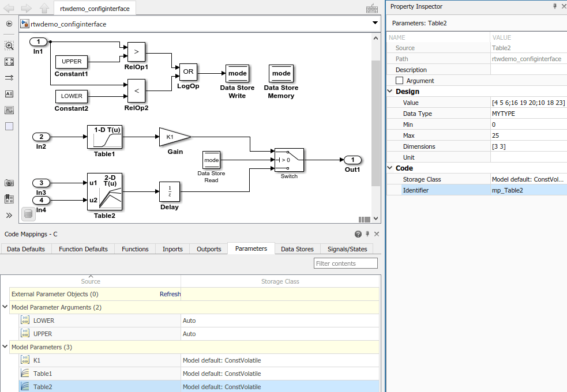Open the ConstVolatile storage class link for K1
567x392 pixels.
pos(221,360)
